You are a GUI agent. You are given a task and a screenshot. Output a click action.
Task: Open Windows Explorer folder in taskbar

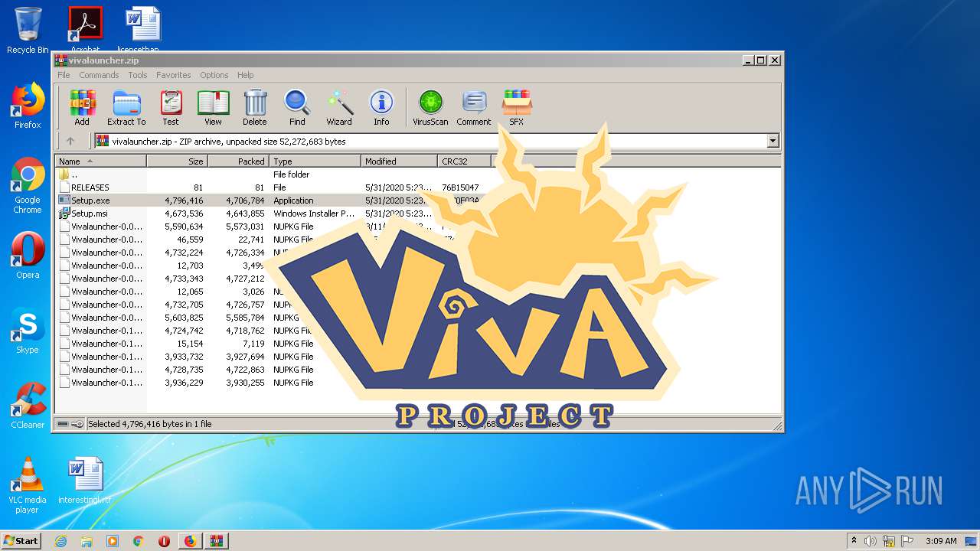pyautogui.click(x=87, y=541)
